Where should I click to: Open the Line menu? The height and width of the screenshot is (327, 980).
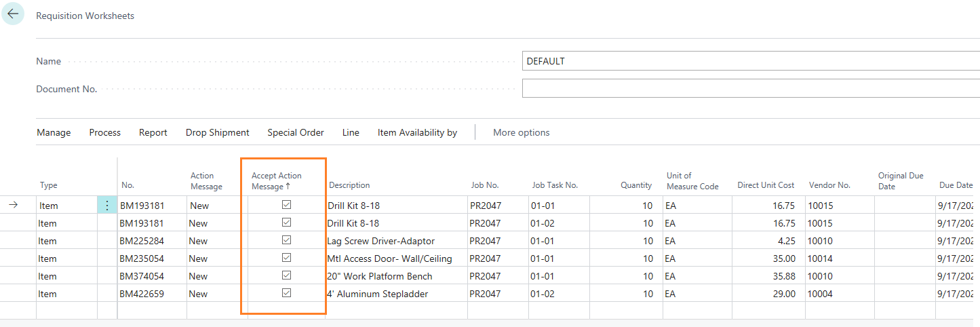[351, 133]
